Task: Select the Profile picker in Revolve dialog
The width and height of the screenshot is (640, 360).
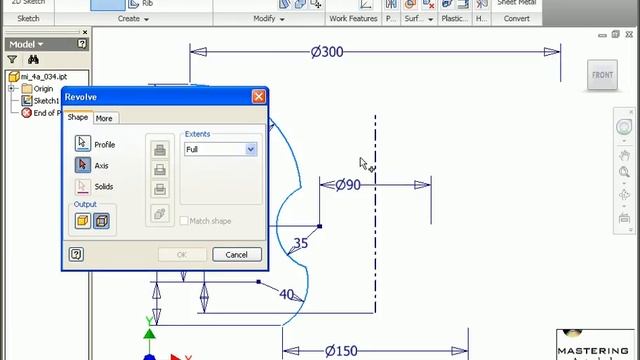Action: coord(82,144)
